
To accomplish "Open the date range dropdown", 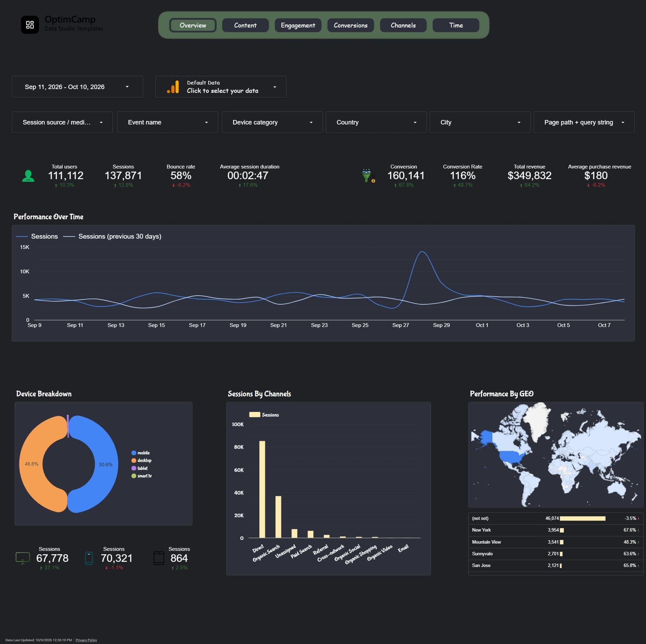I will point(77,87).
